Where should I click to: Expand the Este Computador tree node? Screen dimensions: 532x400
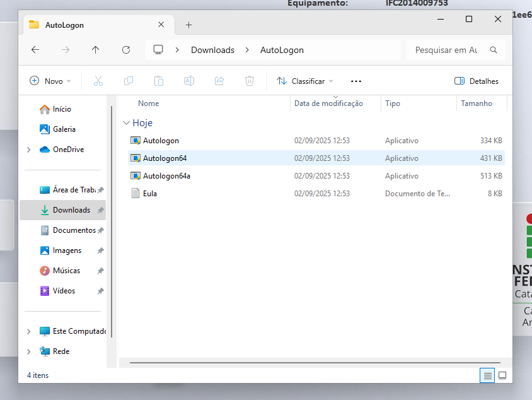(x=29, y=331)
